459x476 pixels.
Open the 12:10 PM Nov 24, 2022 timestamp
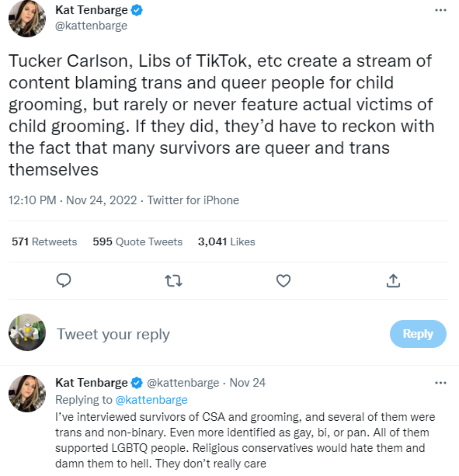(x=73, y=200)
